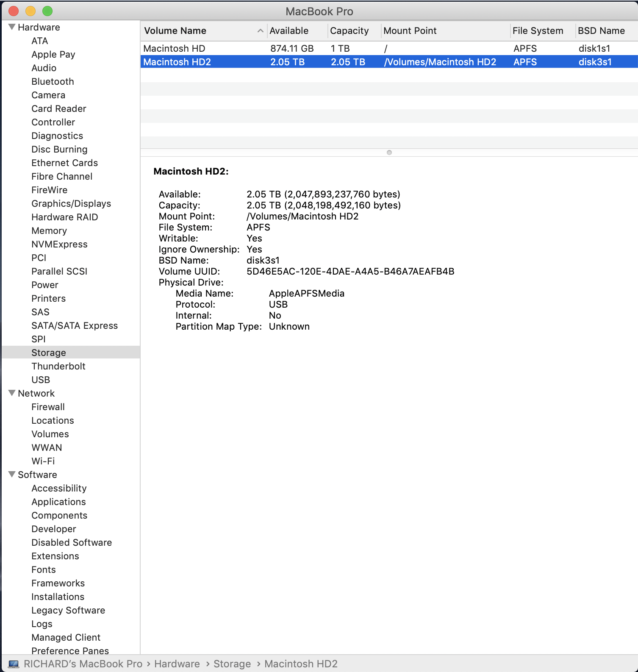Open Card Reader section
Image resolution: width=638 pixels, height=672 pixels.
click(x=59, y=108)
